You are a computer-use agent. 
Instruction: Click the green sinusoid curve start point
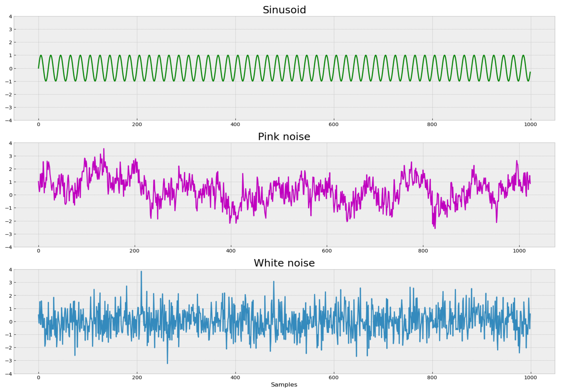coord(39,68)
